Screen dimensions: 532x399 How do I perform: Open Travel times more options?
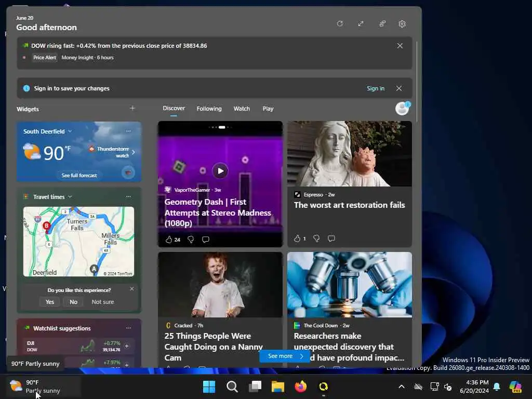tap(128, 196)
